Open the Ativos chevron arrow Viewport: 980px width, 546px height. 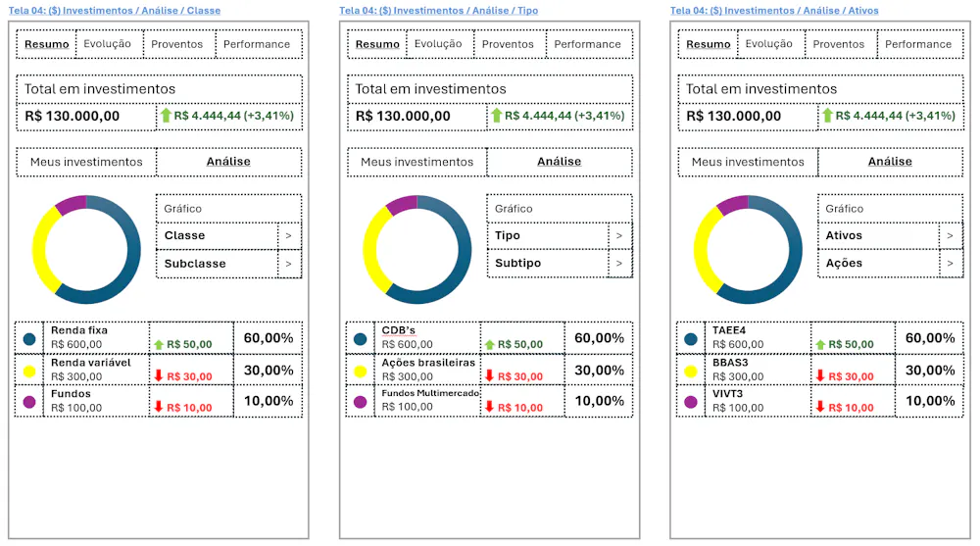click(950, 236)
